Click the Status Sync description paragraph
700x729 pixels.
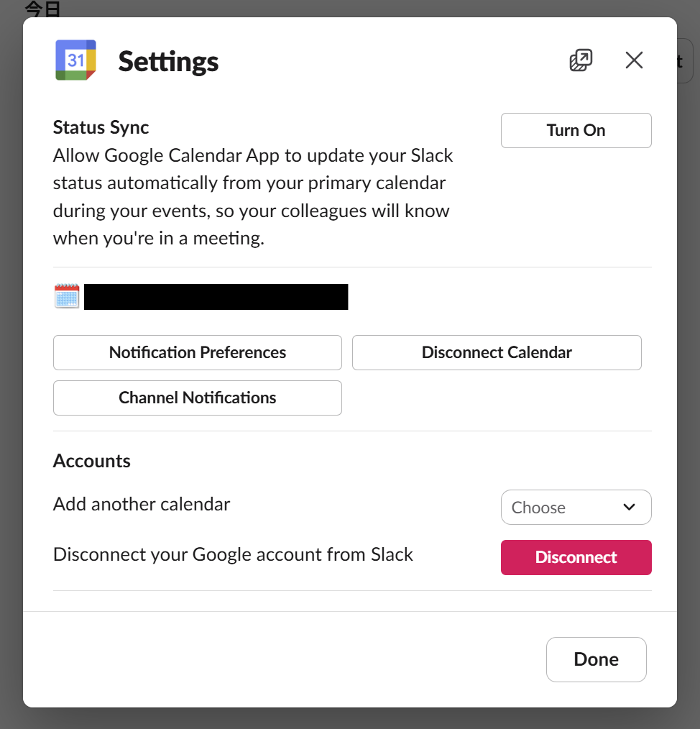253,197
